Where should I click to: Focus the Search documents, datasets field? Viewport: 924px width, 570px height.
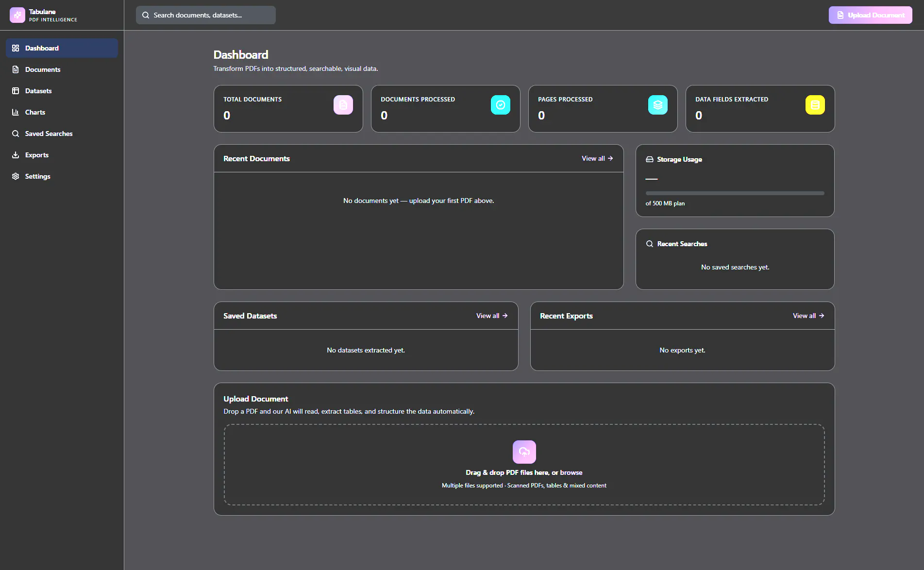pyautogui.click(x=206, y=15)
